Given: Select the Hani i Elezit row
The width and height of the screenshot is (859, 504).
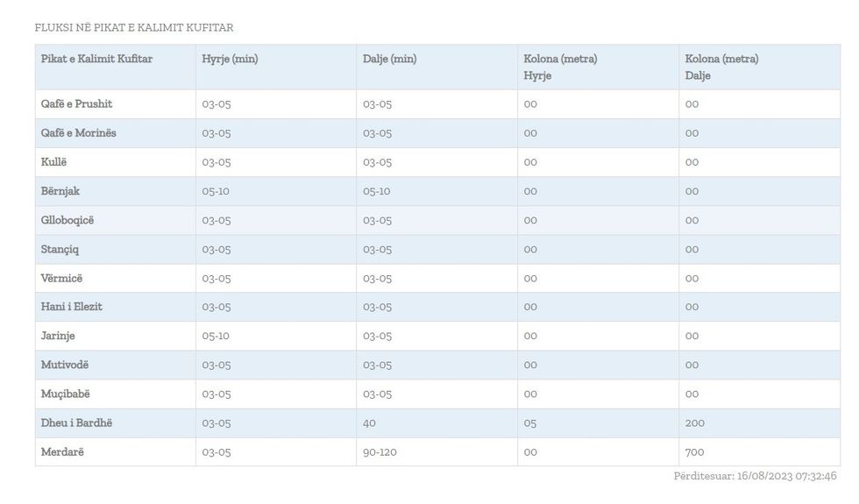Looking at the screenshot, I should [x=72, y=307].
